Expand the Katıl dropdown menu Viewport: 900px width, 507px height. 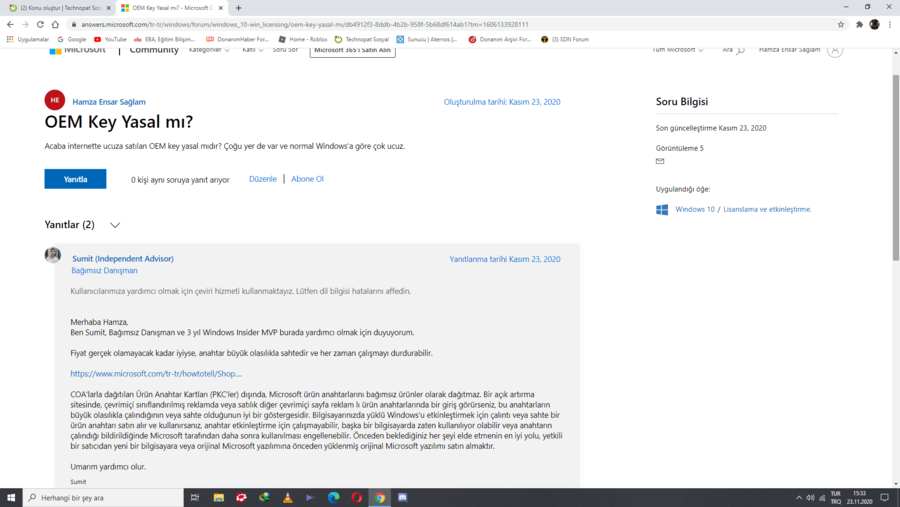click(253, 50)
